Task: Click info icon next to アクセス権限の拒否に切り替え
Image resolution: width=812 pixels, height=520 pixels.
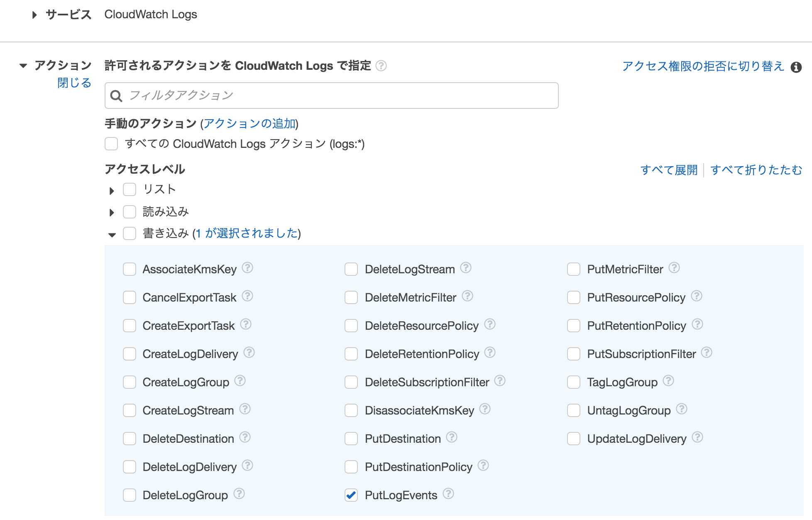Action: pyautogui.click(x=796, y=67)
